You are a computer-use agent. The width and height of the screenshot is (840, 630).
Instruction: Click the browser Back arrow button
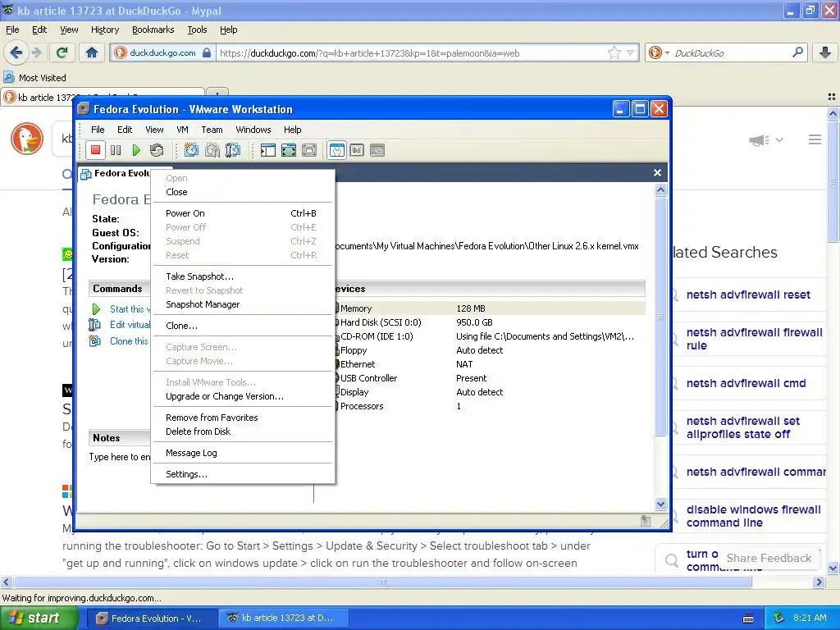point(16,52)
